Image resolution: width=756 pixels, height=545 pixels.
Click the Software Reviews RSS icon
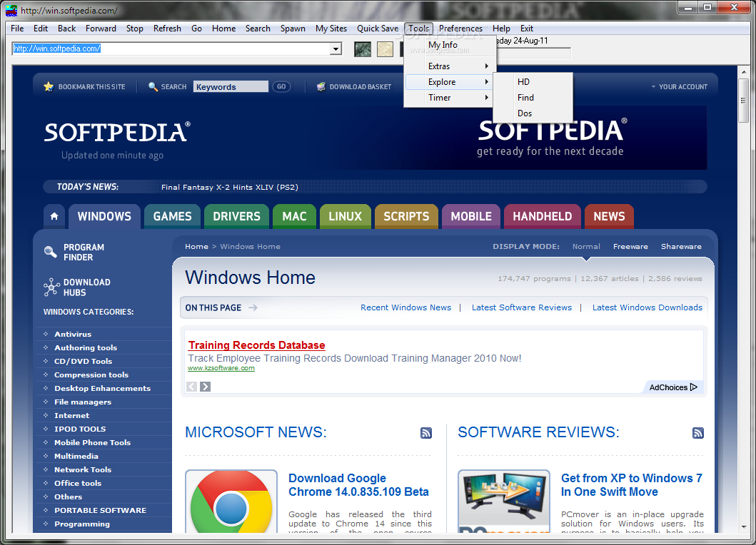(697, 433)
